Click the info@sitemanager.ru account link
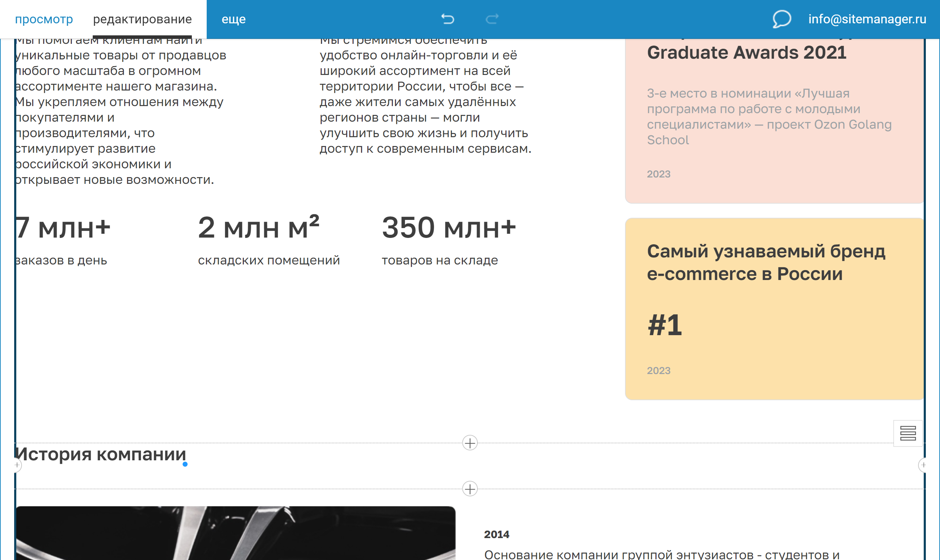Viewport: 940px width, 560px height. [867, 19]
